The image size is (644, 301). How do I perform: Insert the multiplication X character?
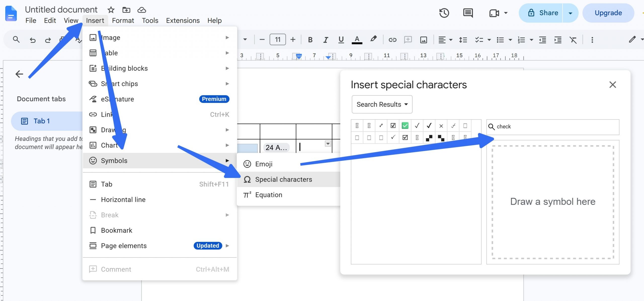pyautogui.click(x=441, y=126)
